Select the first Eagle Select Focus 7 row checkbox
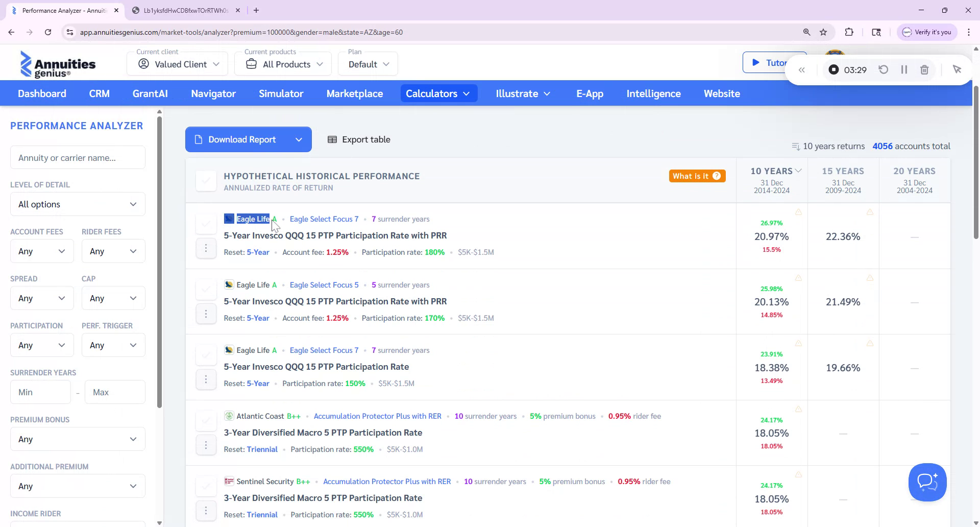 (x=206, y=224)
